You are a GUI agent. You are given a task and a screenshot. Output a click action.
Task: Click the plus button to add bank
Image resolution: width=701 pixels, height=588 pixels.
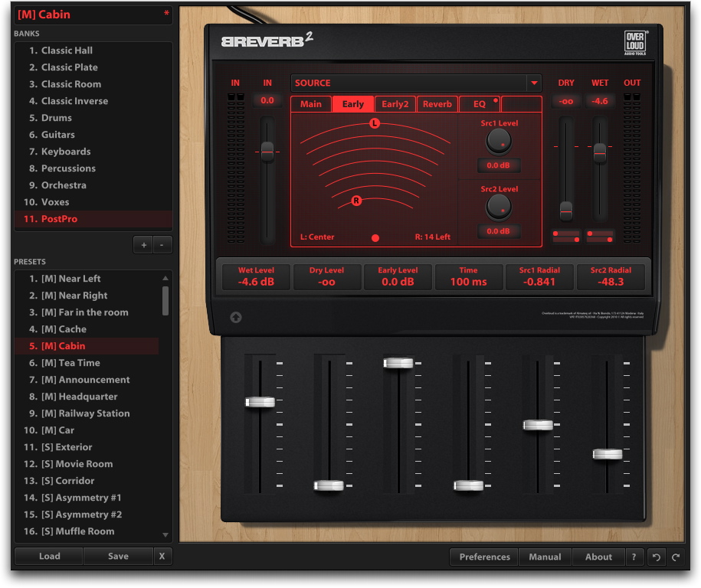143,245
